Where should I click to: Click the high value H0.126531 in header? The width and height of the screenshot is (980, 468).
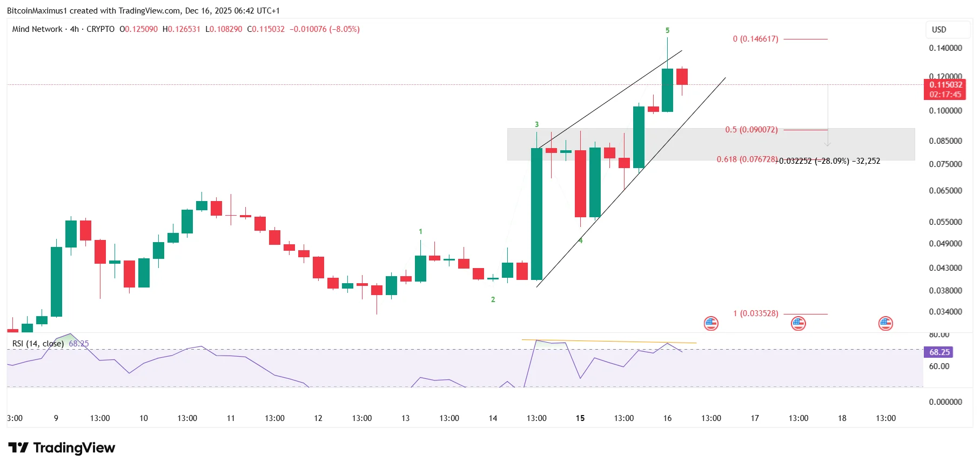[x=182, y=29]
